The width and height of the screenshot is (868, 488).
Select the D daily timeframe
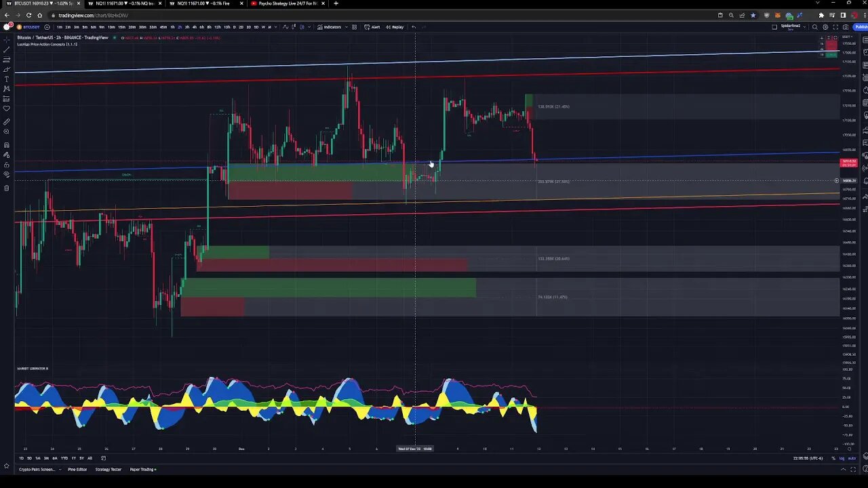coord(234,27)
